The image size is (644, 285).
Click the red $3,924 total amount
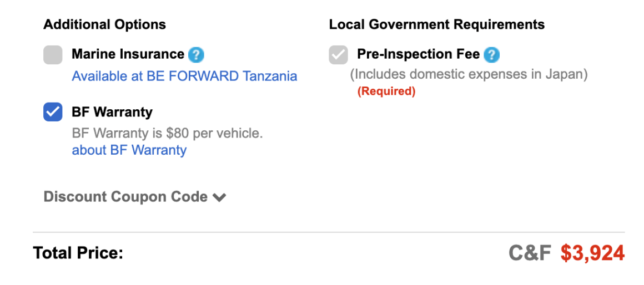[592, 253]
